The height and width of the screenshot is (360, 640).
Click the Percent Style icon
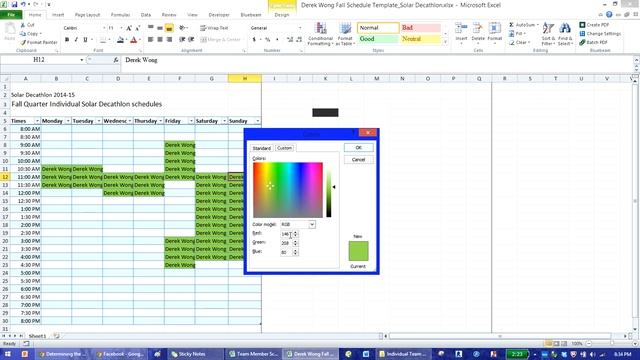268,40
